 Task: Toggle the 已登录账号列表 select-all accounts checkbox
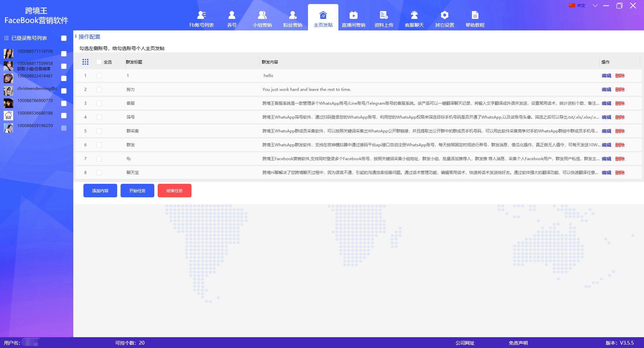click(x=64, y=38)
